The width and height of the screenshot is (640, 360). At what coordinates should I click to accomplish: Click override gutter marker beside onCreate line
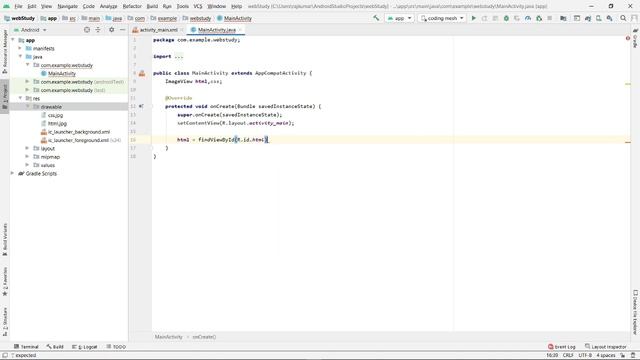click(141, 106)
